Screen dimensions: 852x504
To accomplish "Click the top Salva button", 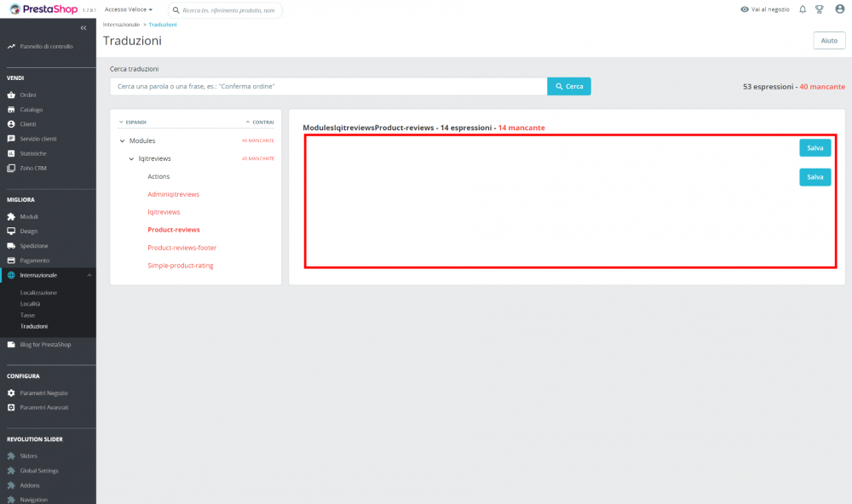I will click(815, 147).
